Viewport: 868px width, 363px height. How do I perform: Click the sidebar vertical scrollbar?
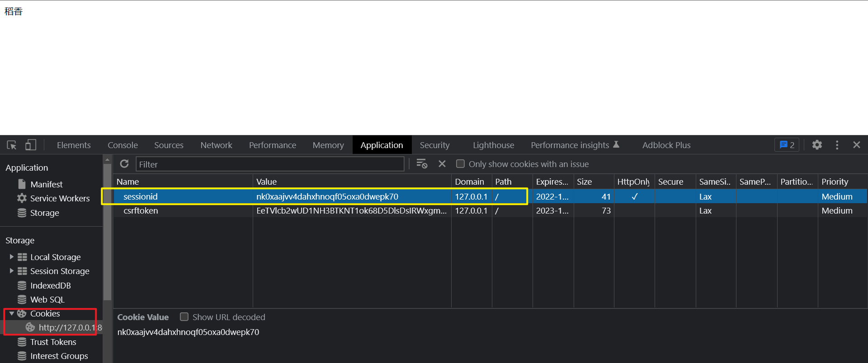point(107,232)
